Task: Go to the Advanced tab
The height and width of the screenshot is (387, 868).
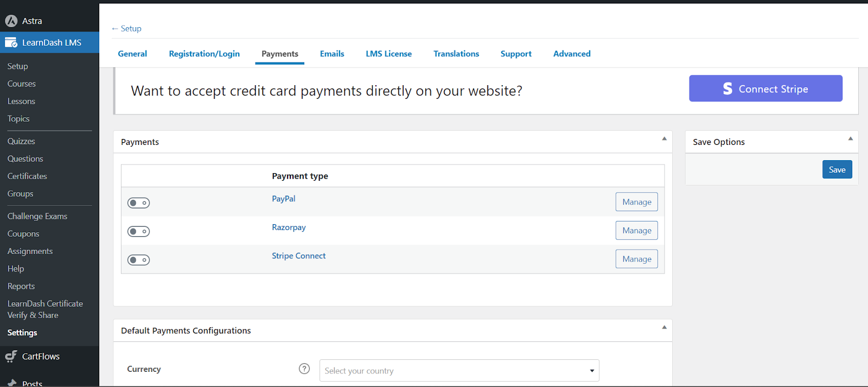Action: pos(572,54)
